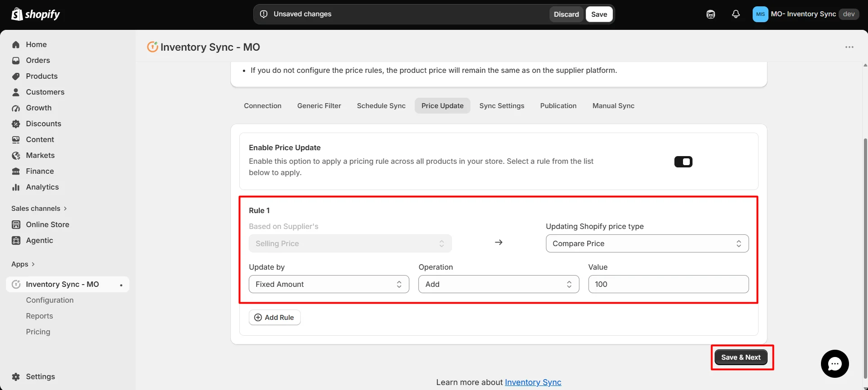Open the Agentic icon in sidebar

point(16,240)
